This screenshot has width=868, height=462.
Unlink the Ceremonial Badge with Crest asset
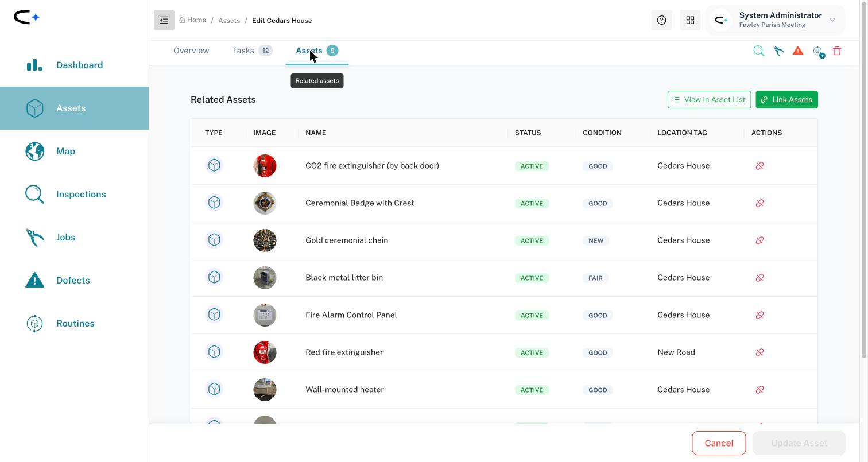point(759,203)
